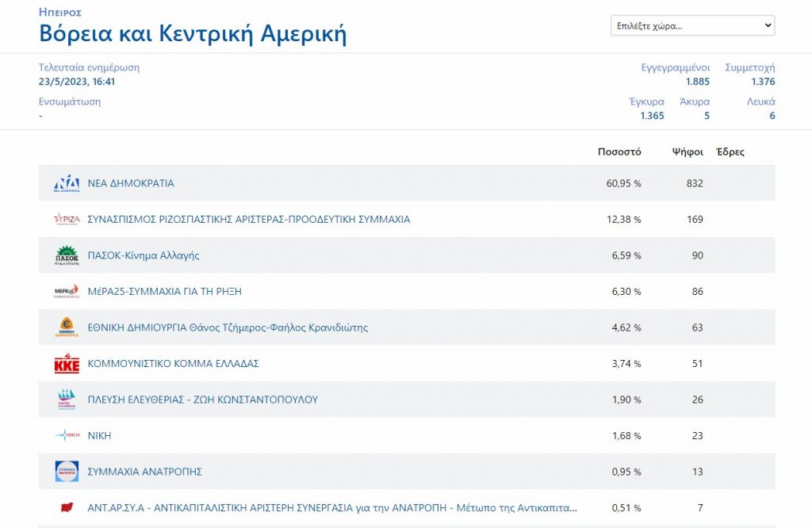Open the ΝΕΑ ΔΗΜΟΚΡΑΤΙΑ party name link

coord(131,183)
